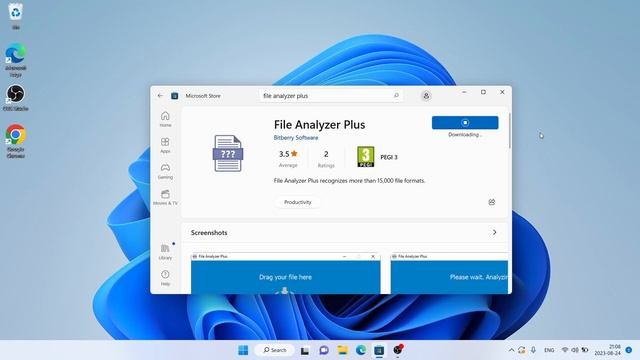The height and width of the screenshot is (360, 640).
Task: Click the 2 Ratings count
Action: click(x=326, y=158)
